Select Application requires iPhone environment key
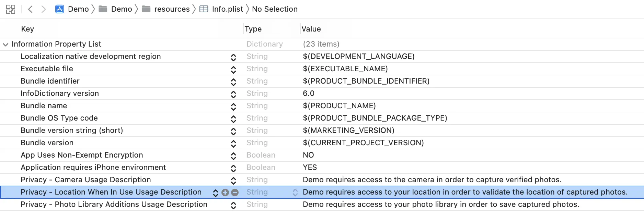 click(93, 167)
